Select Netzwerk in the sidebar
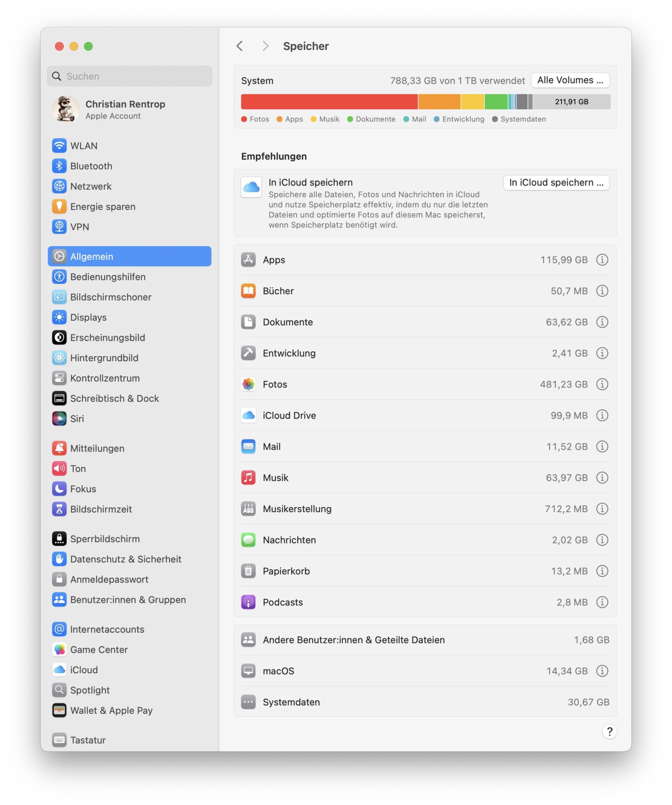This screenshot has height=805, width=672. 129,186
